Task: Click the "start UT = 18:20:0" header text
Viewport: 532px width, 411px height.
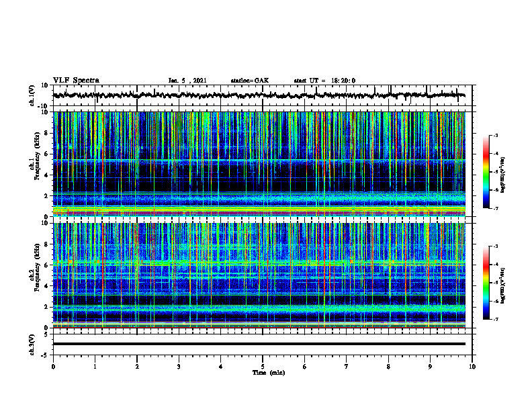Action: tap(324, 81)
